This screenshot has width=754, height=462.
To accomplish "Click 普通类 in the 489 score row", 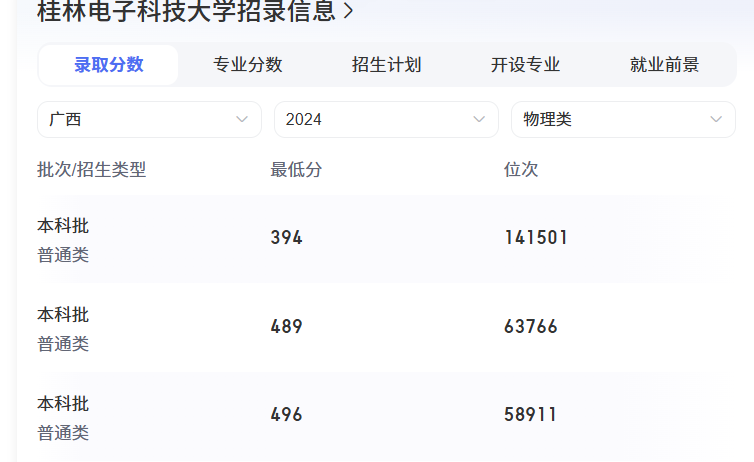I will coord(63,344).
